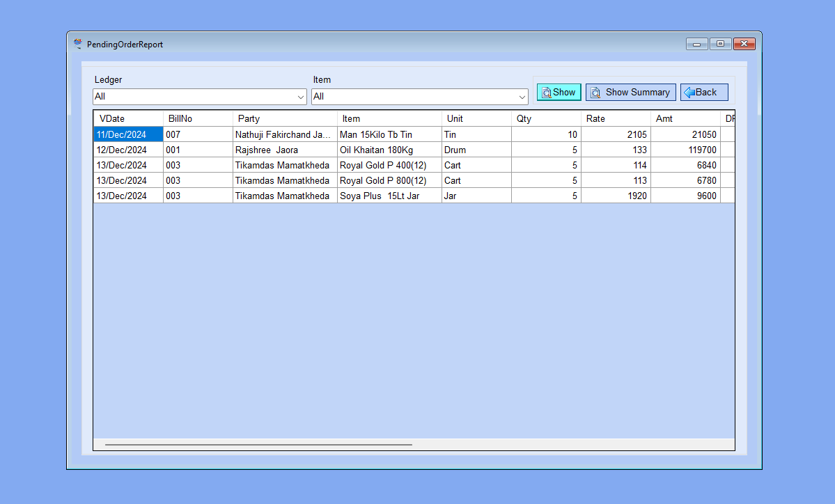Open the Ledger dropdown arrow

(x=300, y=97)
